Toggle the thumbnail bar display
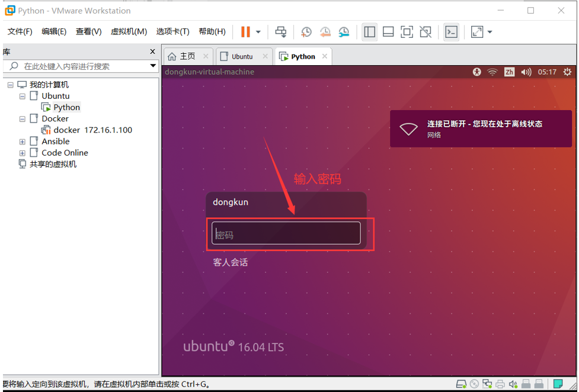579x392 pixels. point(388,32)
